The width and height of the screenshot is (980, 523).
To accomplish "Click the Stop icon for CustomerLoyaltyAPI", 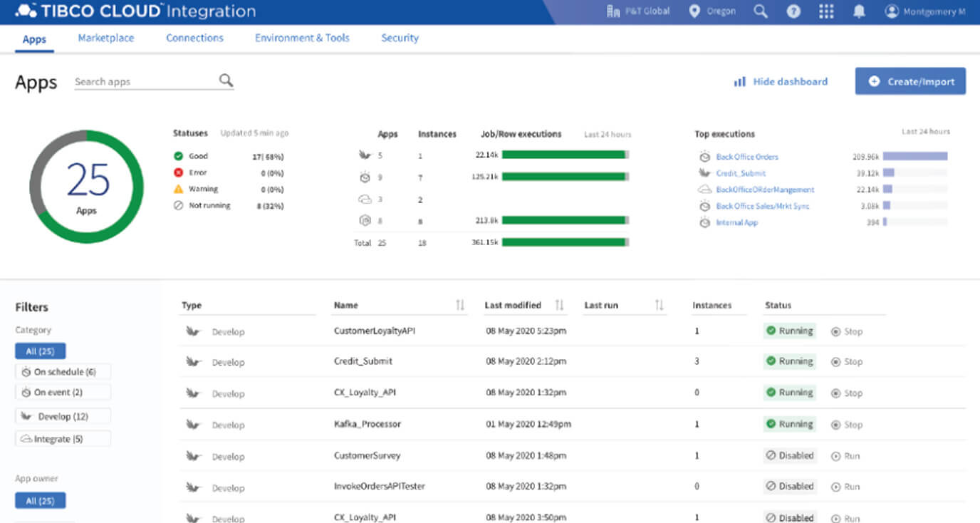I will (x=836, y=331).
